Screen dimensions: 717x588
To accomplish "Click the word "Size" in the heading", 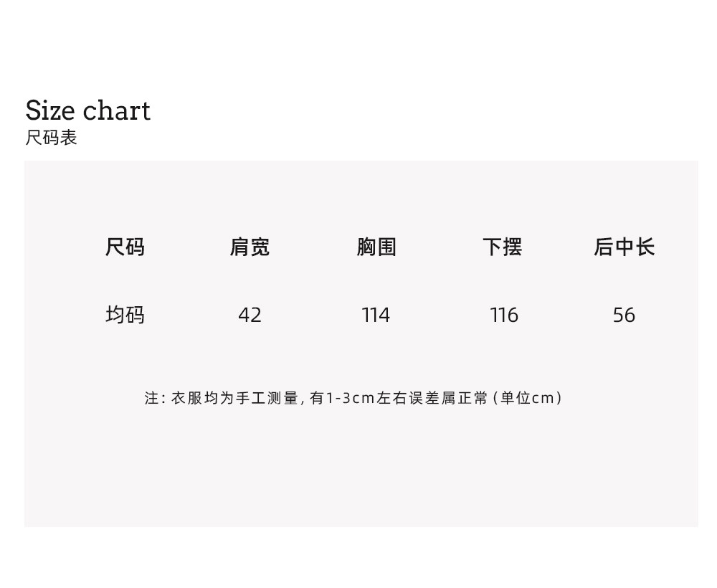I will click(50, 111).
